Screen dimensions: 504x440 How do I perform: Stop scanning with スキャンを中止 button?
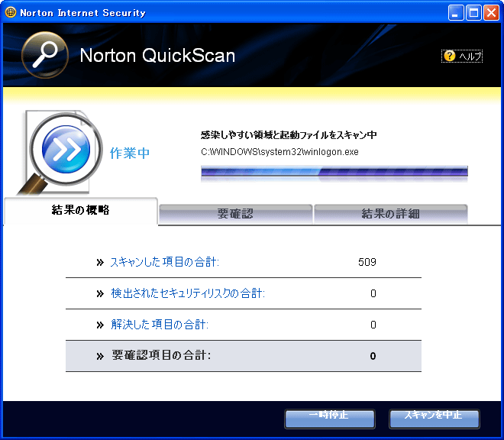(435, 419)
